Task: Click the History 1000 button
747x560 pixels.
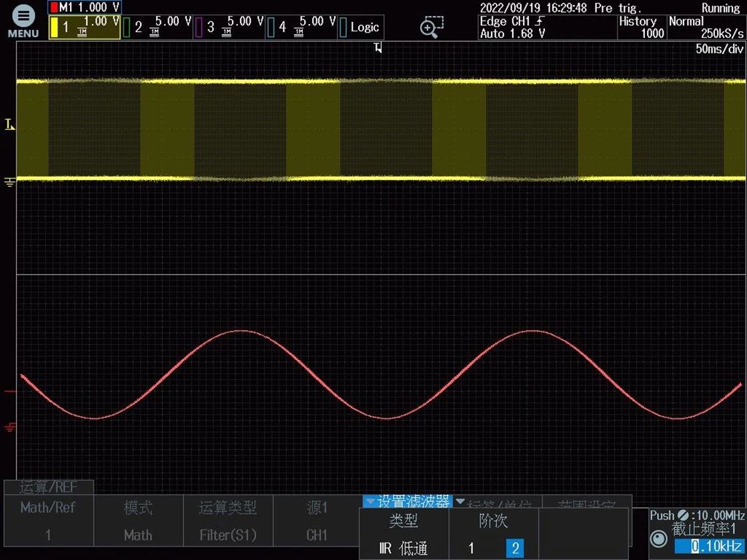Action: point(641,27)
